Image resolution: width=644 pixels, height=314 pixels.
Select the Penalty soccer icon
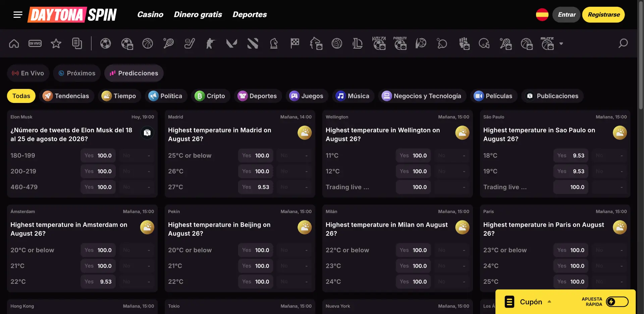(400, 43)
